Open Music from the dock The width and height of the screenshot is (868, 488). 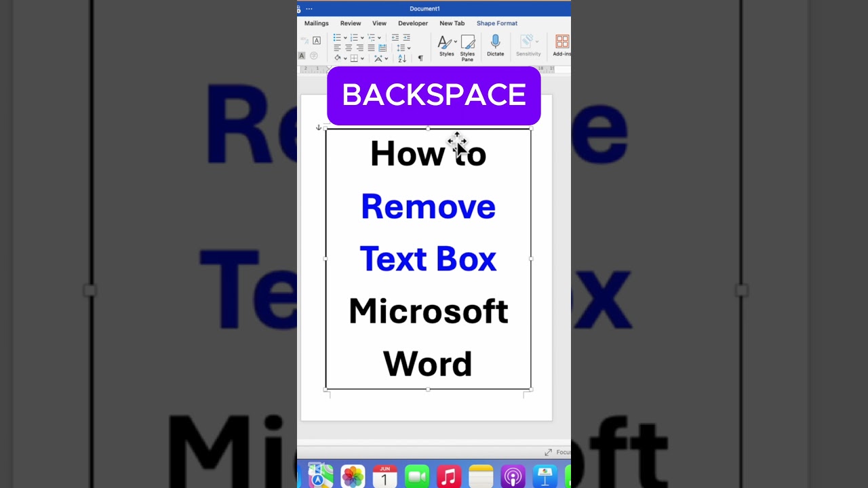(x=449, y=476)
